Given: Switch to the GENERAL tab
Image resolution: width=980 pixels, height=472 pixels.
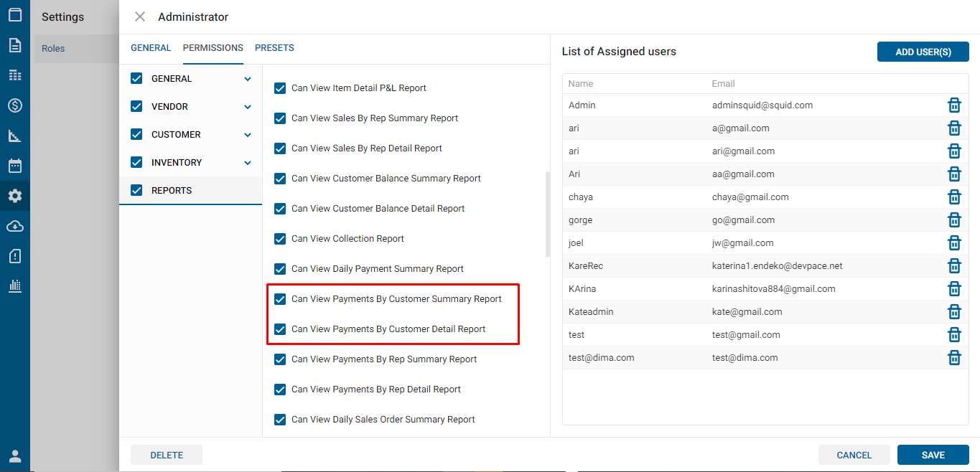Looking at the screenshot, I should click(x=151, y=48).
